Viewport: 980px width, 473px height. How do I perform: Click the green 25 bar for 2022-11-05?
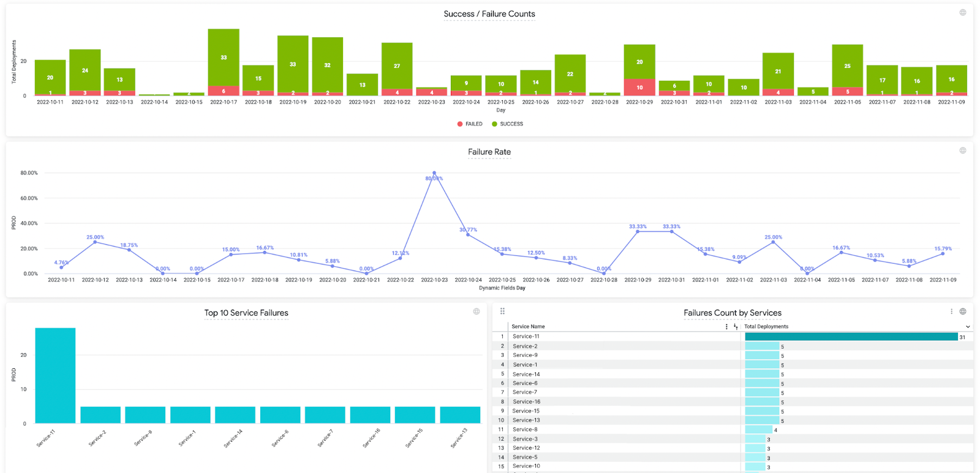pyautogui.click(x=848, y=66)
